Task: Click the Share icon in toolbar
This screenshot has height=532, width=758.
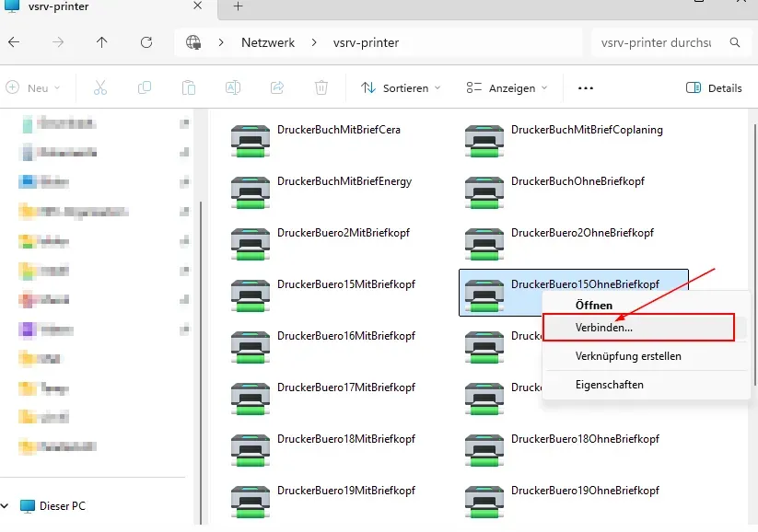Action: 276,87
